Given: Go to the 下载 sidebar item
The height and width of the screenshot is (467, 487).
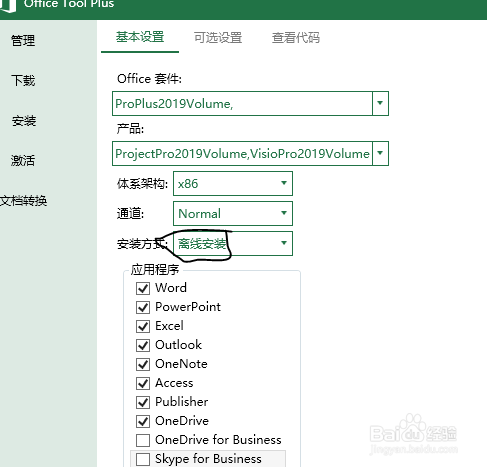Looking at the screenshot, I should point(23,80).
